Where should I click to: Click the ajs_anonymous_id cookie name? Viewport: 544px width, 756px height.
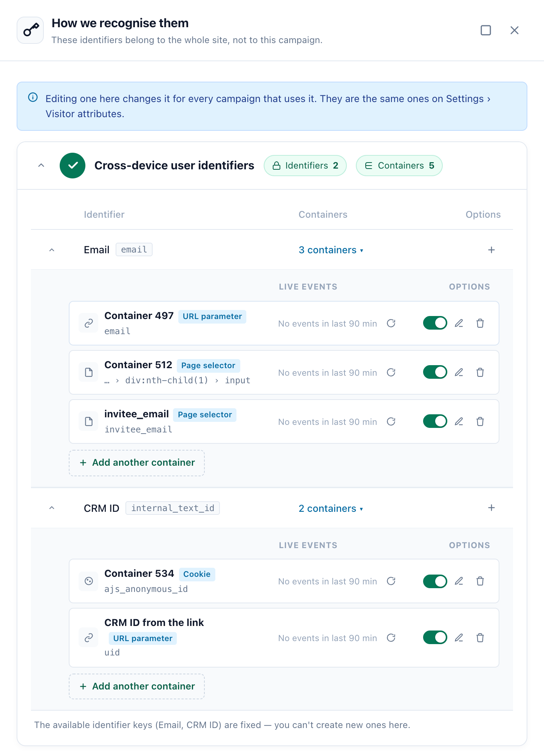[x=146, y=589]
